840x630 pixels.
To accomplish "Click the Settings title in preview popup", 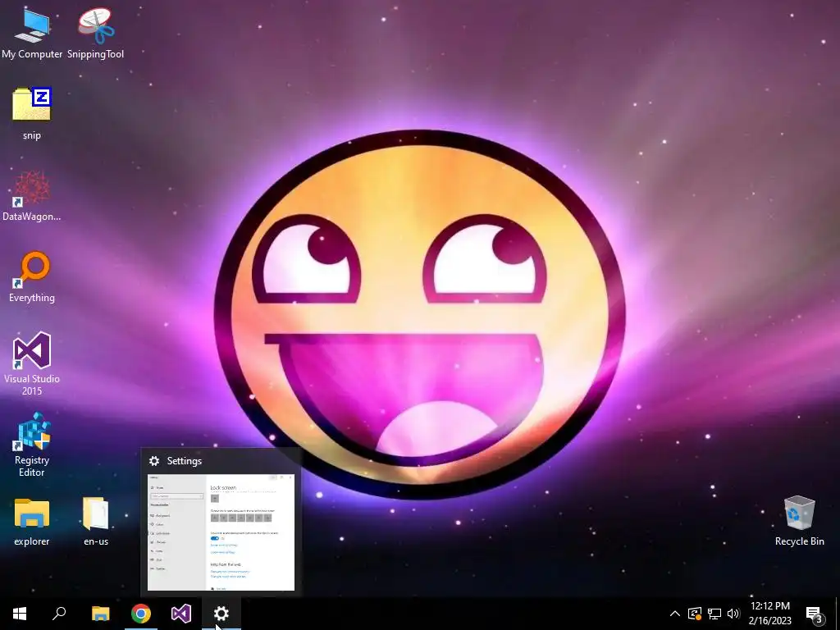I will click(x=185, y=461).
